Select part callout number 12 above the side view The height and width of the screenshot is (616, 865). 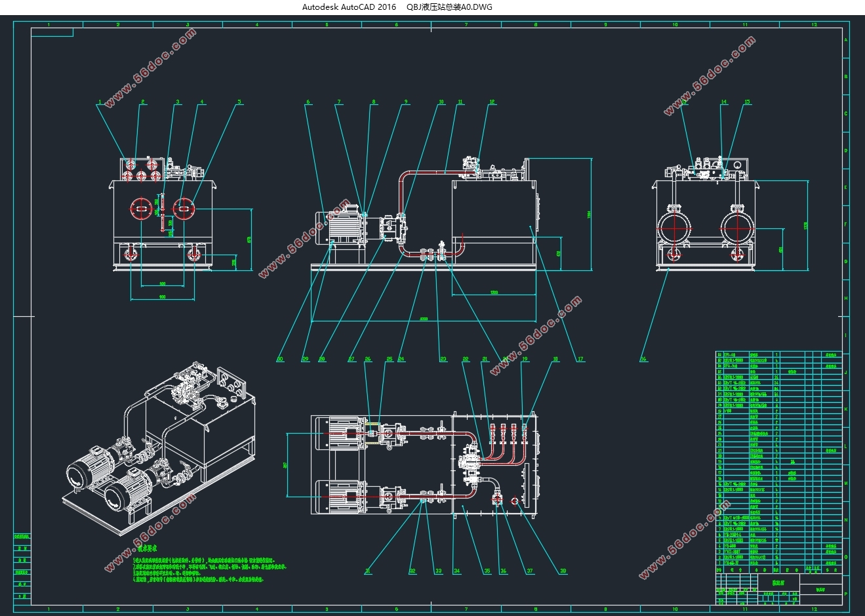[492, 102]
